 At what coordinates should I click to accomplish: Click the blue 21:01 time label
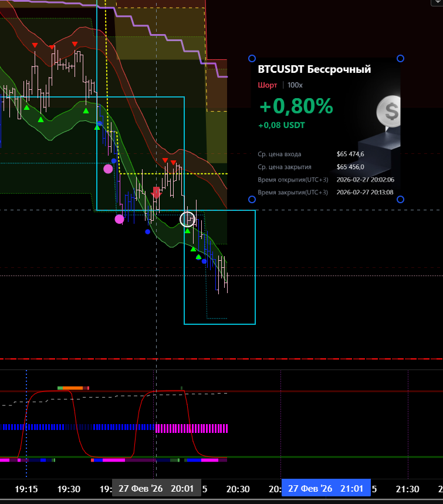[x=326, y=488]
